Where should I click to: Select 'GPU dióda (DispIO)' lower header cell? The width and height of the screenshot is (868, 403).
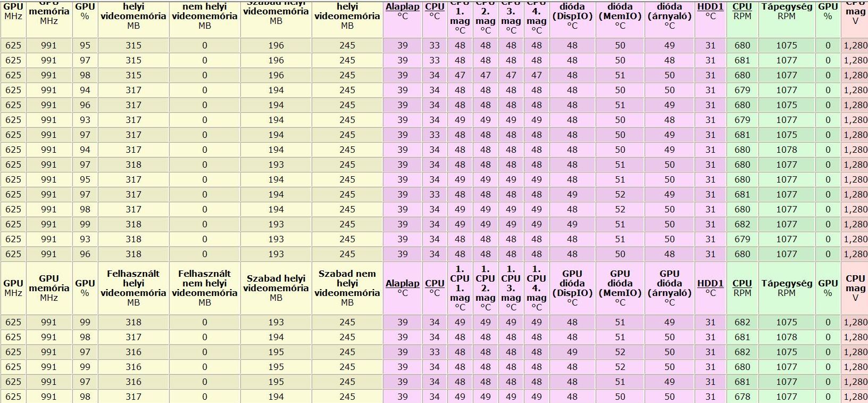click(572, 288)
